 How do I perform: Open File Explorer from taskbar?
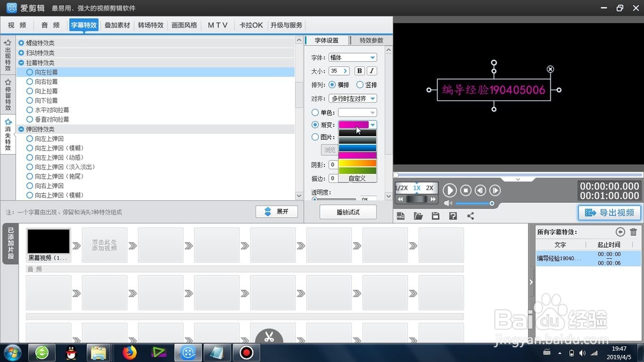(99, 352)
